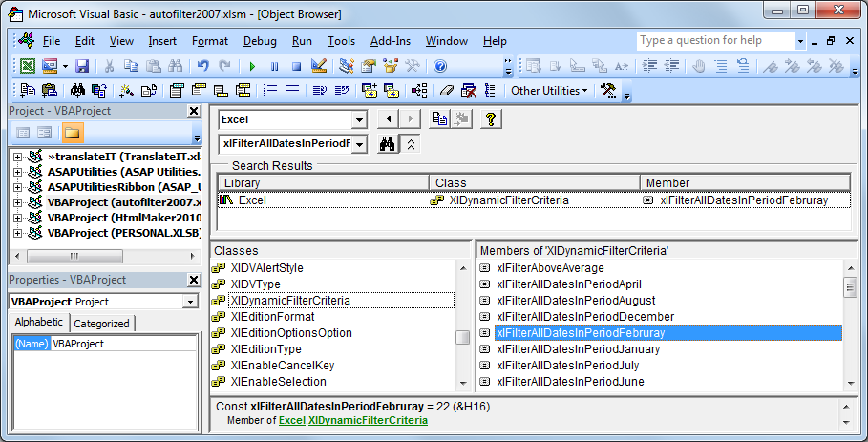Open Visual Basic Help question icon
Image resolution: width=868 pixels, height=442 pixels.
[440, 67]
